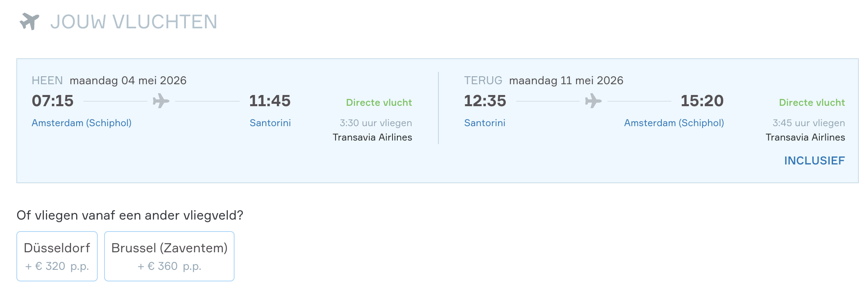This screenshot has width=868, height=289.
Task: Click the return date maandag 11 mei 2026
Action: [x=566, y=81]
